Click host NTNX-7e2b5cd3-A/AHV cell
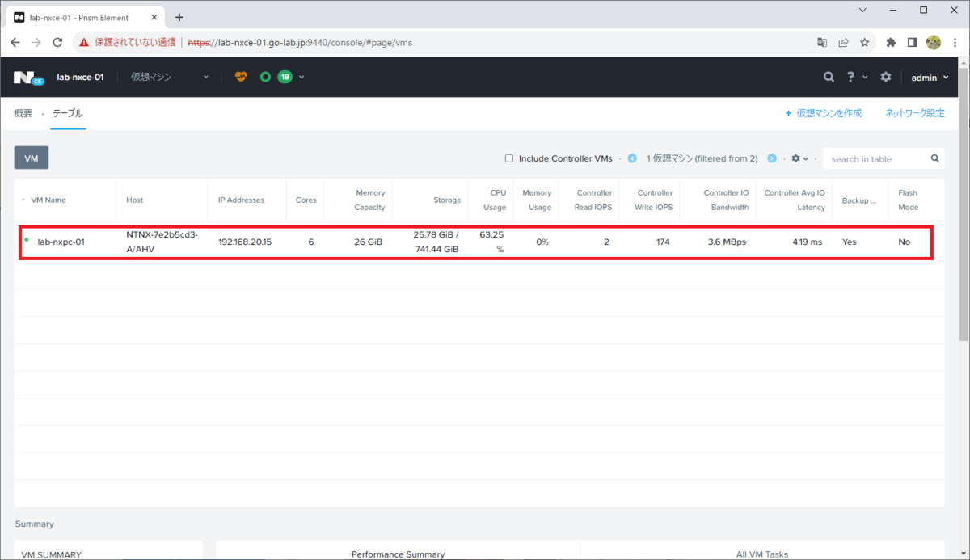The width and height of the screenshot is (970, 560). click(162, 242)
